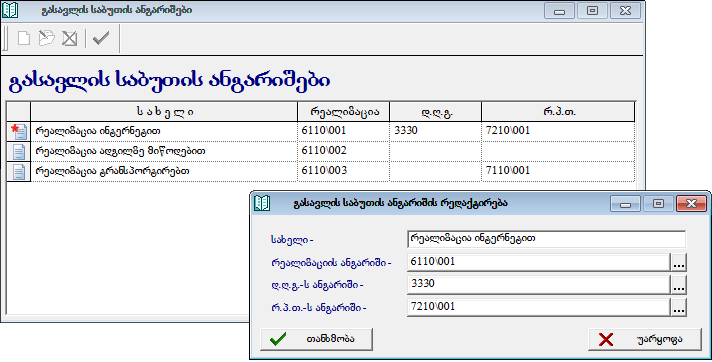712x362 pixels.
Task: Select table row name რეალიზაცია ინტერნეტით
Action: (x=164, y=131)
